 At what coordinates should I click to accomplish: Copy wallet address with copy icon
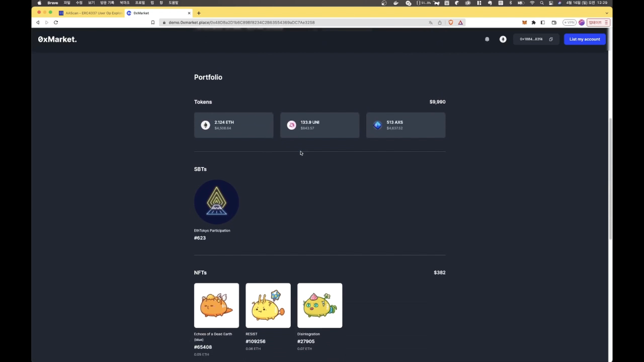[x=551, y=39]
